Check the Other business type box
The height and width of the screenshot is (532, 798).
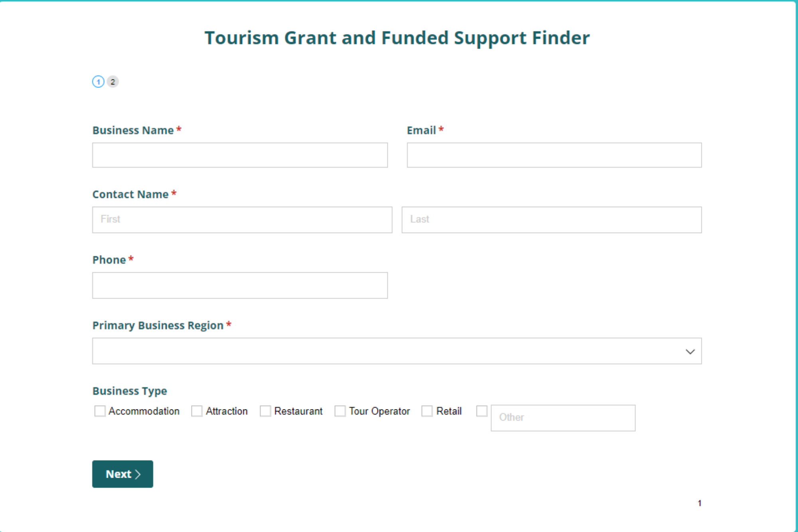482,411
